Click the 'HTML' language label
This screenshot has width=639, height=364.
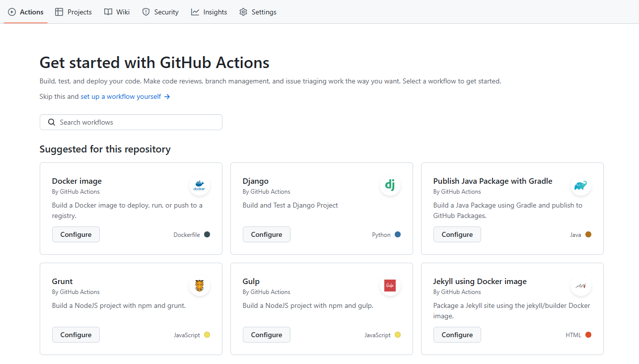point(573,335)
